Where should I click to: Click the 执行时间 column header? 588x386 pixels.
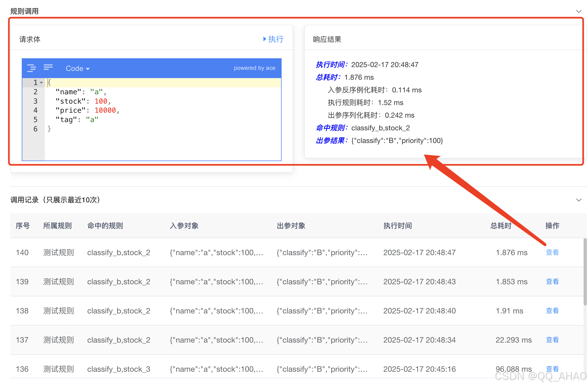398,226
